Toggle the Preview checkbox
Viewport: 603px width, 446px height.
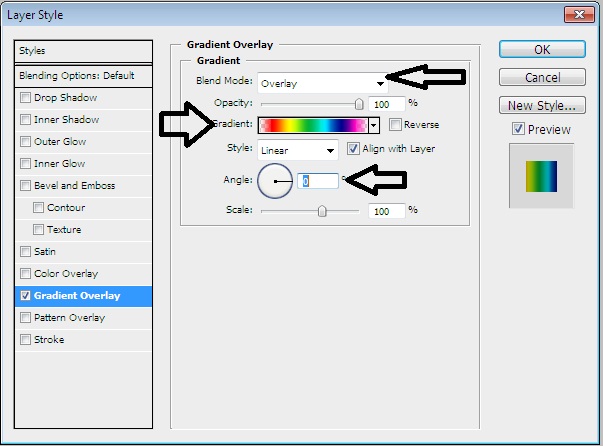(x=518, y=129)
